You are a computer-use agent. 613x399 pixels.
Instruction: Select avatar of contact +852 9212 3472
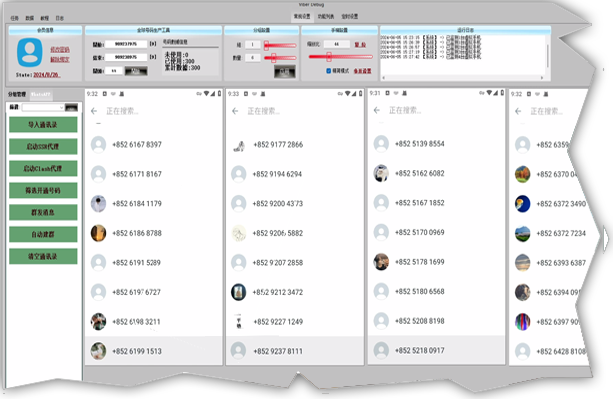238,292
